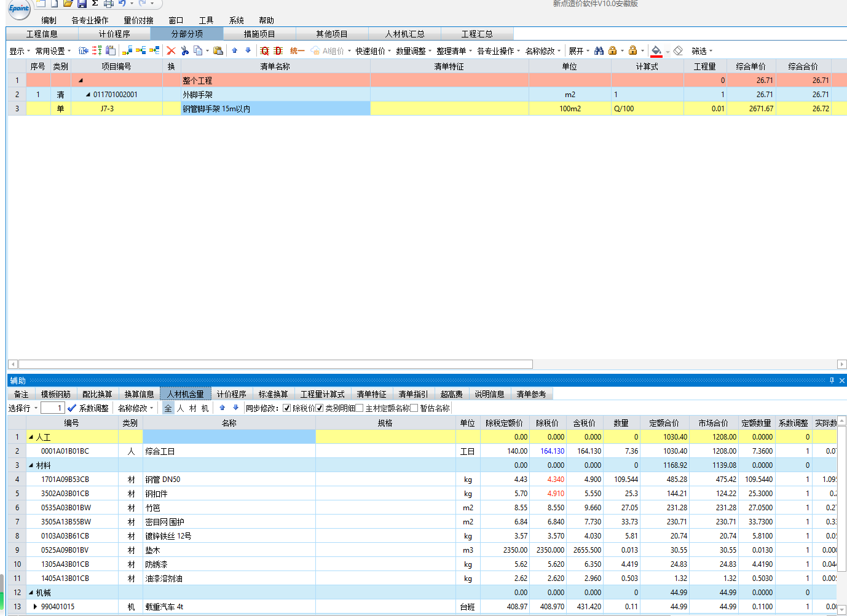Screen dimensions: 847x616
Task: Click the red Q lookup icon
Action: tap(264, 51)
